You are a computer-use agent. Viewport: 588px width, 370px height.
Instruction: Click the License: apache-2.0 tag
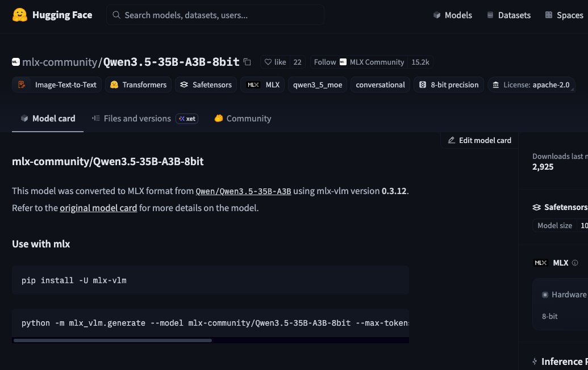531,85
